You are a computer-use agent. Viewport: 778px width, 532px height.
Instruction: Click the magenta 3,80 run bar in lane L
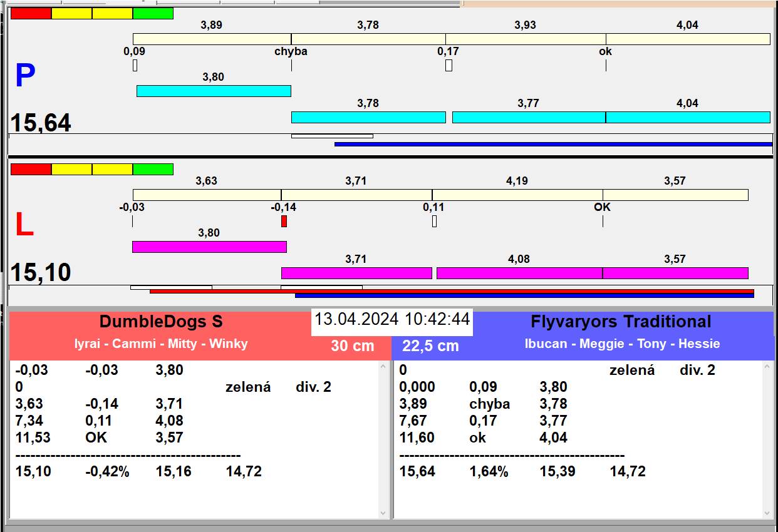tap(209, 247)
